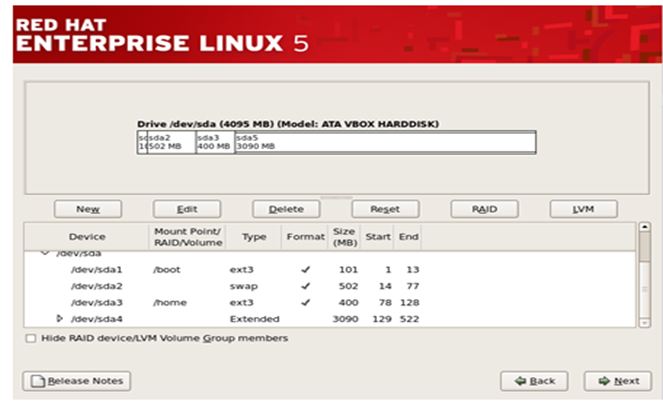663x403 pixels.
Task: Select the /dev/sda4 row
Action: click(x=330, y=318)
